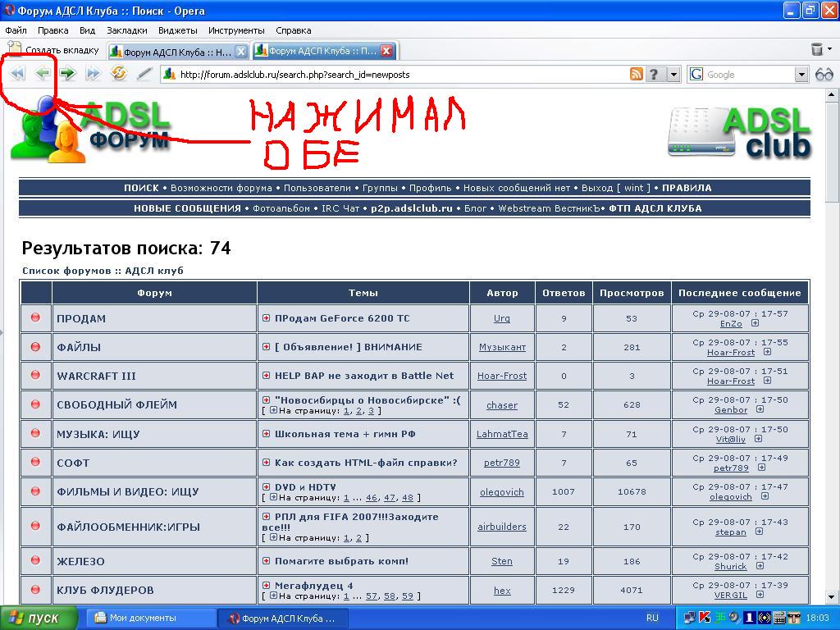840x630 pixels.
Task: Close the active Форум АДСЛ Клуба tab
Action: point(386,51)
